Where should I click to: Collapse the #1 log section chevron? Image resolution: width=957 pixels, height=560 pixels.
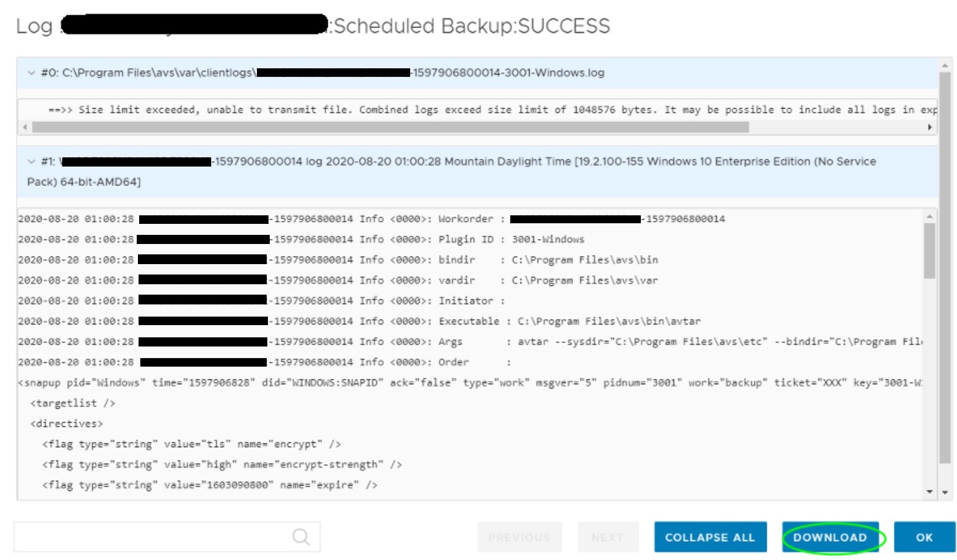click(x=31, y=162)
